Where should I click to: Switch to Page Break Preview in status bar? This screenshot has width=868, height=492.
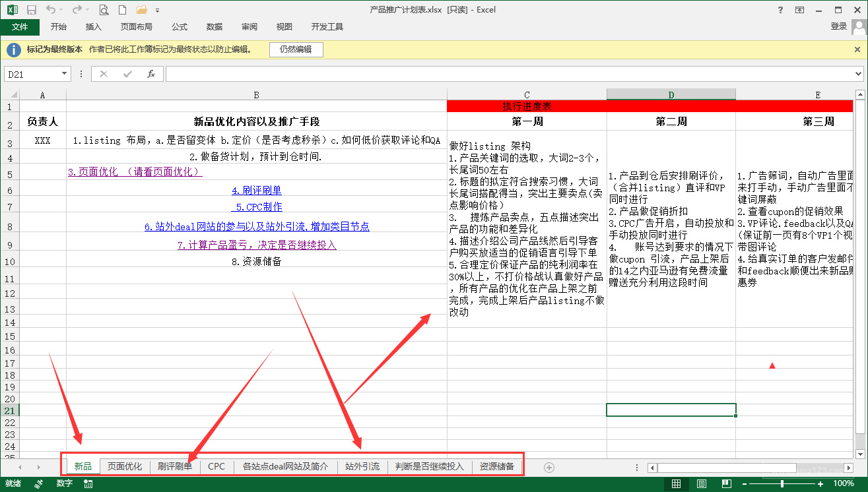click(x=726, y=484)
